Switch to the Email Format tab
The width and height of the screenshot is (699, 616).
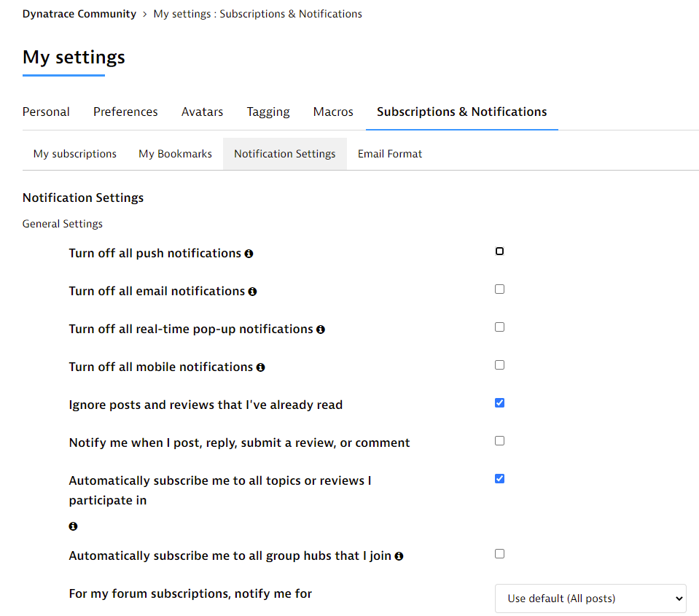tap(390, 154)
